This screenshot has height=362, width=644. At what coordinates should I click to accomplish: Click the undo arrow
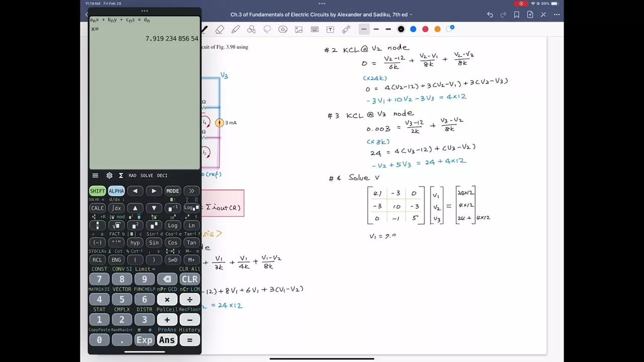pyautogui.click(x=490, y=15)
